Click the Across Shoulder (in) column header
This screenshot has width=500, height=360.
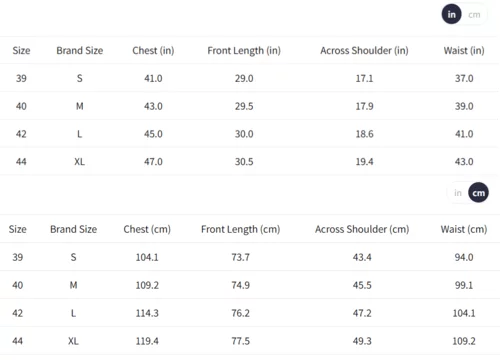click(x=364, y=51)
